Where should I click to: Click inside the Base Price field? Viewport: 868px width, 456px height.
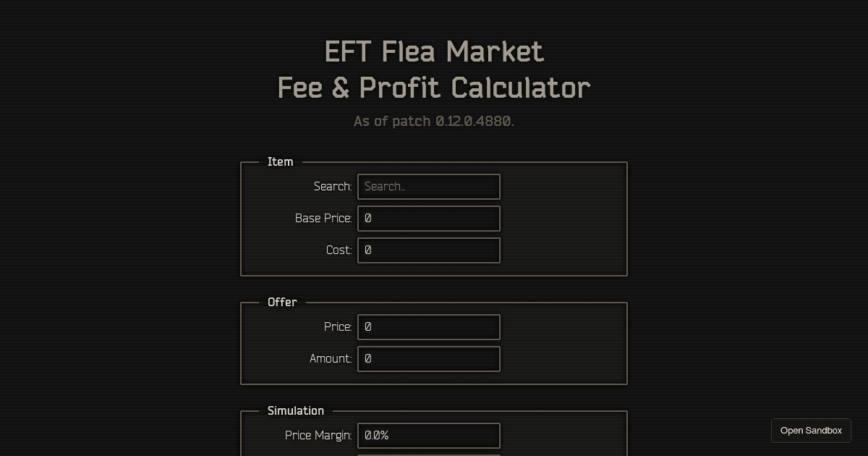coord(429,218)
